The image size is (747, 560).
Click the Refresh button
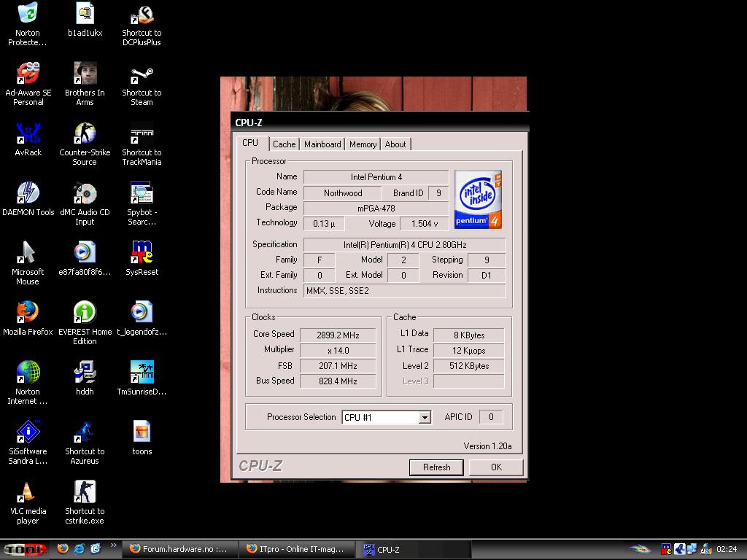[436, 467]
